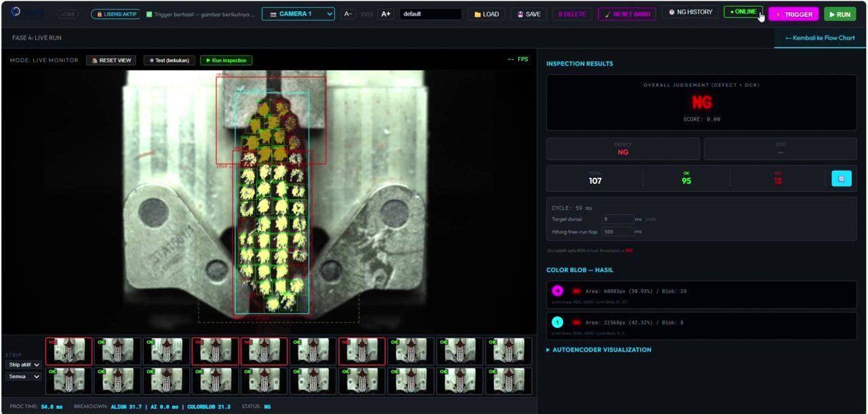
Task: Click the OCR result card
Action: 780,149
